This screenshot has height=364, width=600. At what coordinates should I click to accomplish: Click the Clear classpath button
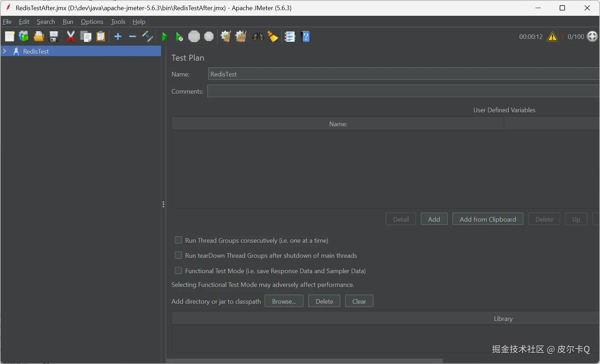coord(359,301)
